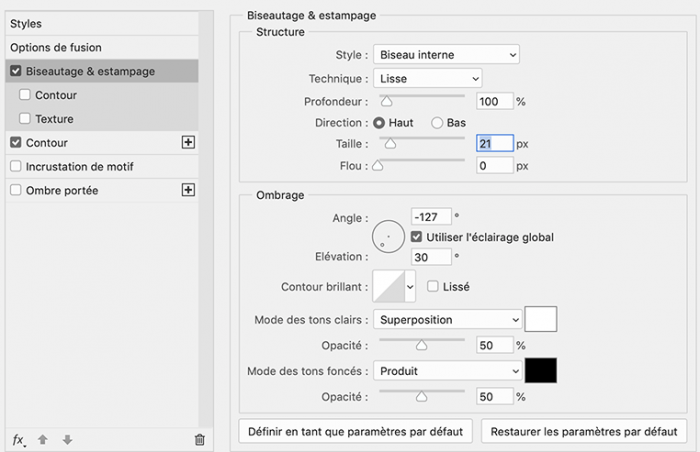Toggle Utiliser l'éclairage global checkbox
The image size is (700, 452).
click(417, 237)
